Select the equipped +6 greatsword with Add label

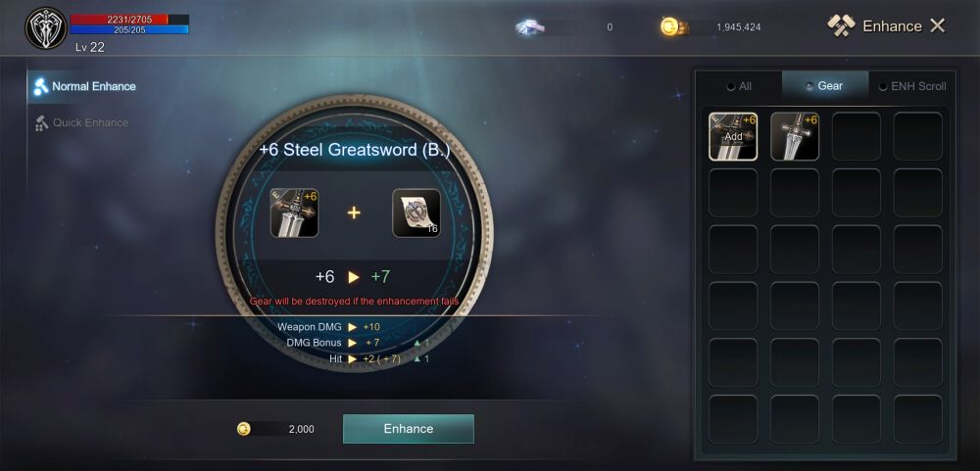(733, 136)
